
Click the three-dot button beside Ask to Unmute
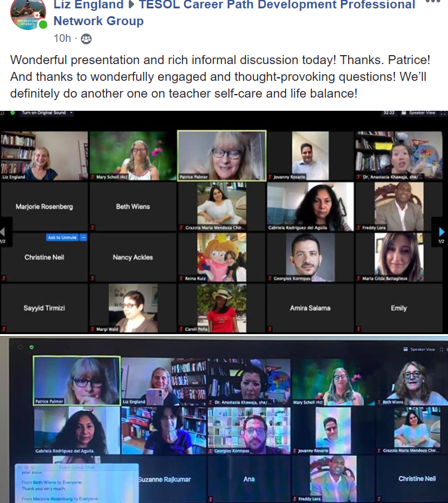[84, 238]
